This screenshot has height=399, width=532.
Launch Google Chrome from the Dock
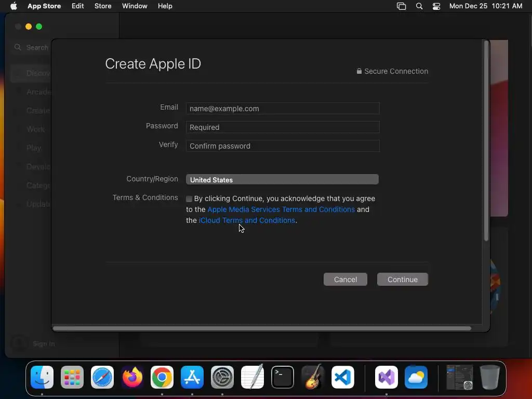point(162,377)
